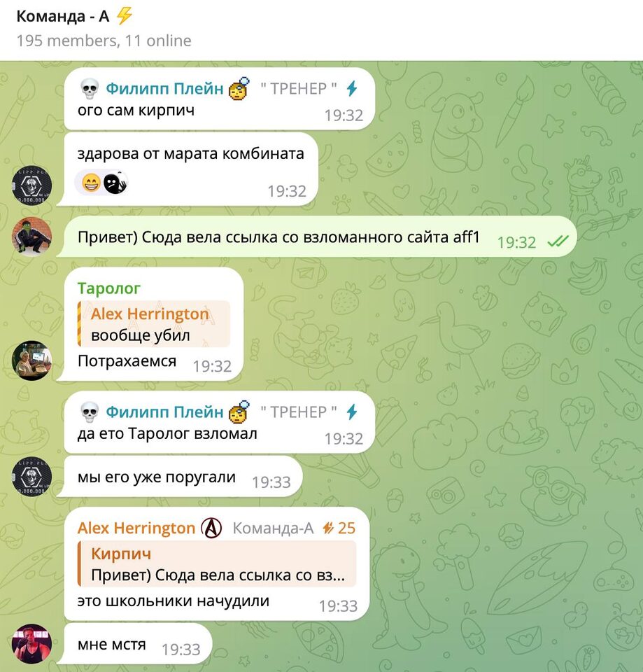Click the red A emblem next to Alex Herrington
This screenshot has height=672, width=643.
coord(211,528)
